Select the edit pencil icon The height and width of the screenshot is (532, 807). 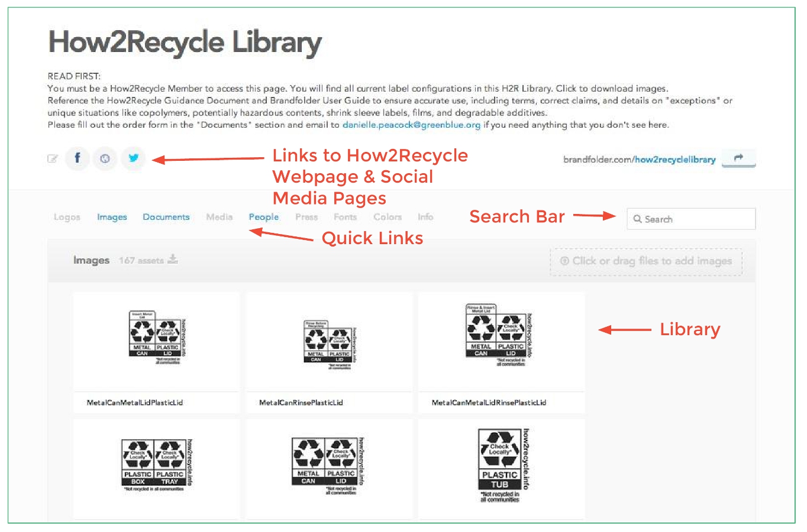point(53,158)
